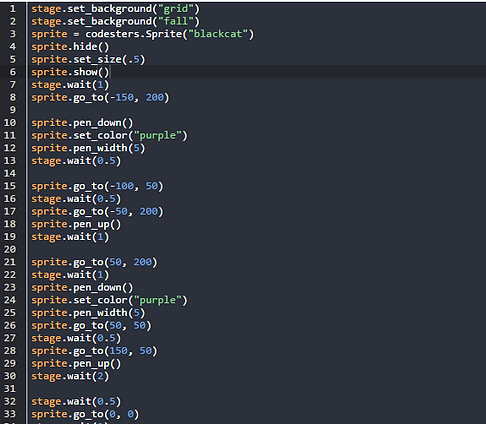Click line number 31 in the gutter
486x424 pixels.
(x=10, y=389)
